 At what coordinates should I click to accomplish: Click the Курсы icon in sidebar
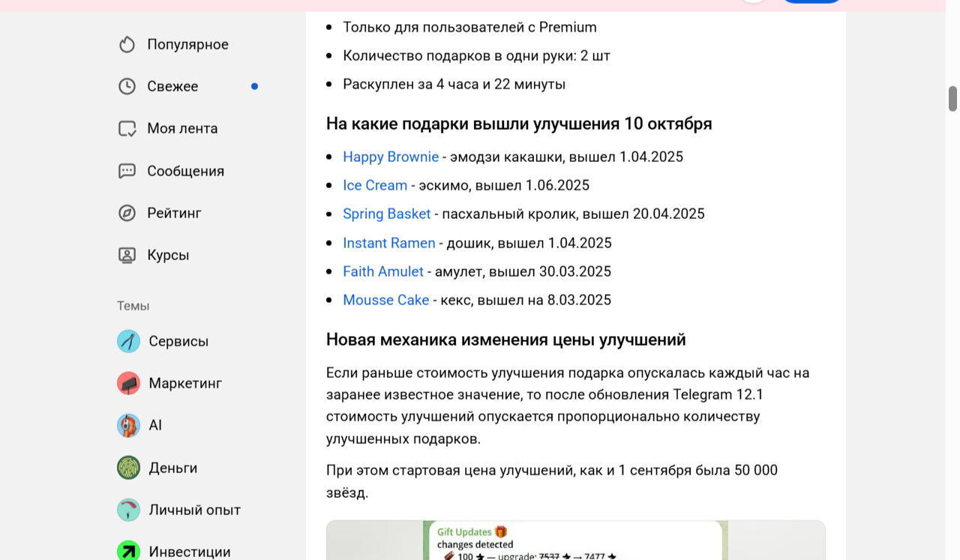(127, 255)
